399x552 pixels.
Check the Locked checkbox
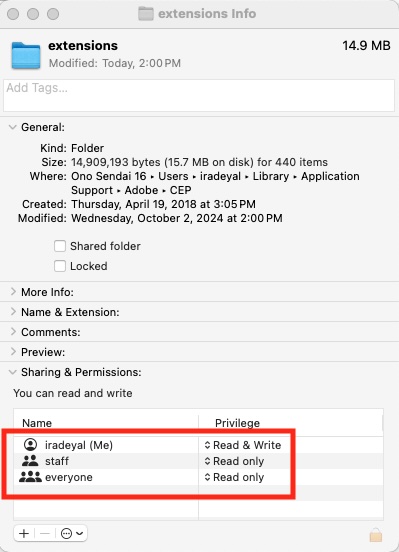tap(60, 266)
